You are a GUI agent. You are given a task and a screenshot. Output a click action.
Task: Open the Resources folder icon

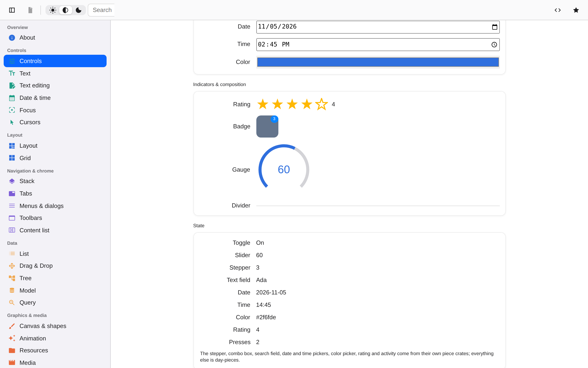pos(12,351)
